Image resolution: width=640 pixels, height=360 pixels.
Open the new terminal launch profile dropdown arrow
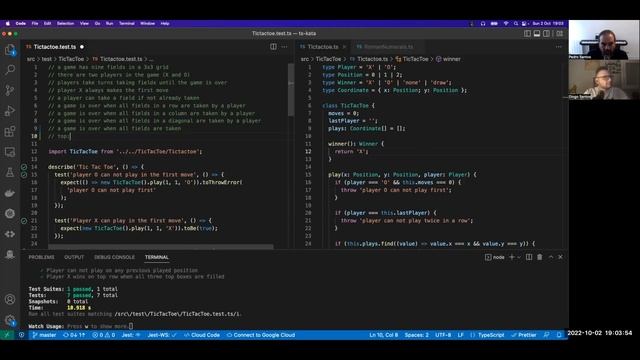(519, 257)
